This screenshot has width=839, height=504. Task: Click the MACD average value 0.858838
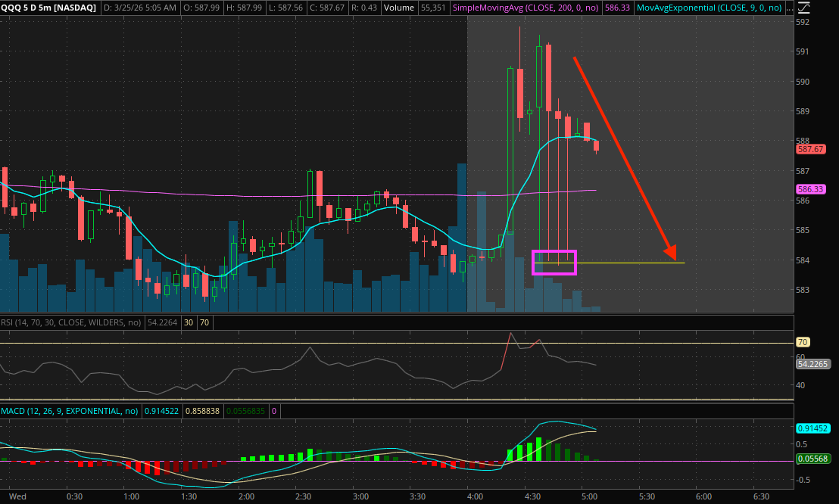tap(202, 412)
